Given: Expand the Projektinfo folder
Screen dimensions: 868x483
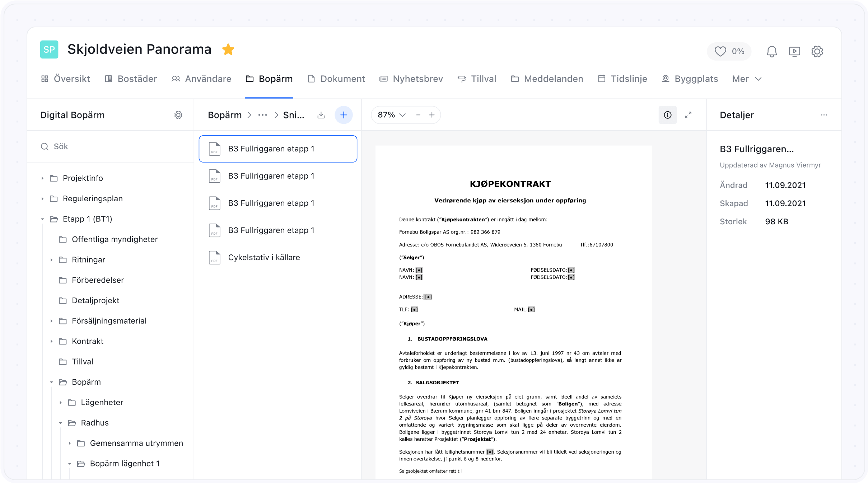Looking at the screenshot, I should pos(42,178).
